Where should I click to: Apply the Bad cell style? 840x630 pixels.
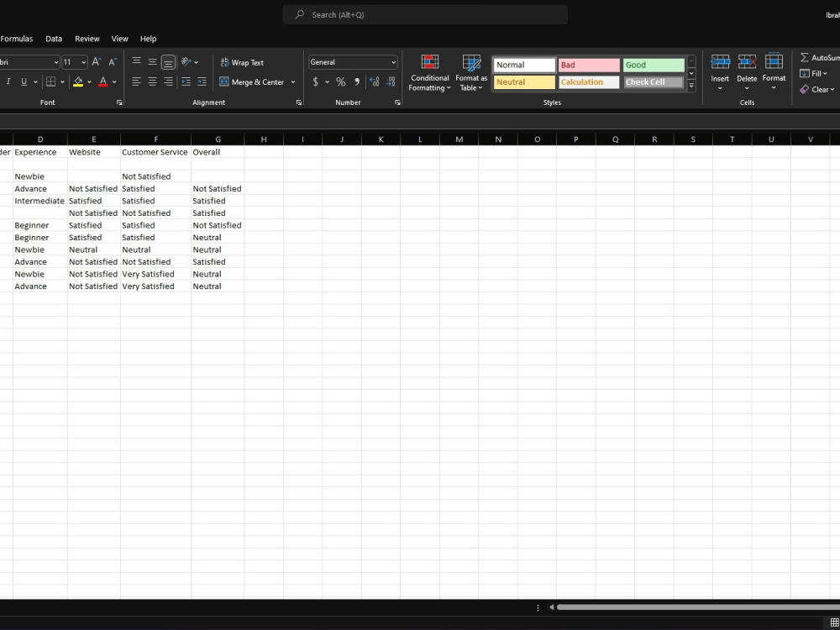click(589, 65)
